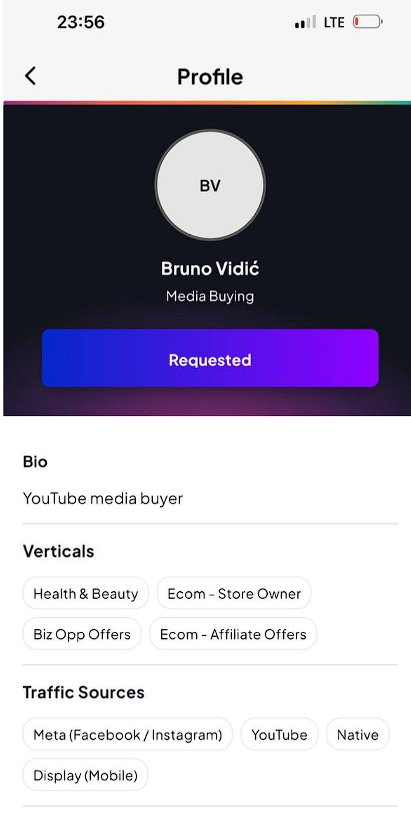Tap the Meta (Facebook / Instagram) chip
Image resolution: width=411 pixels, height=834 pixels.
[128, 734]
